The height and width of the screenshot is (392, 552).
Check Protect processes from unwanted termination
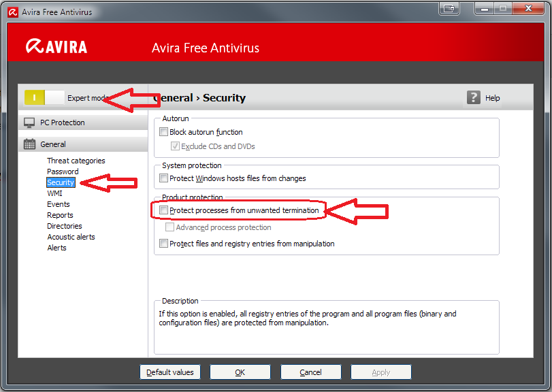tap(164, 210)
